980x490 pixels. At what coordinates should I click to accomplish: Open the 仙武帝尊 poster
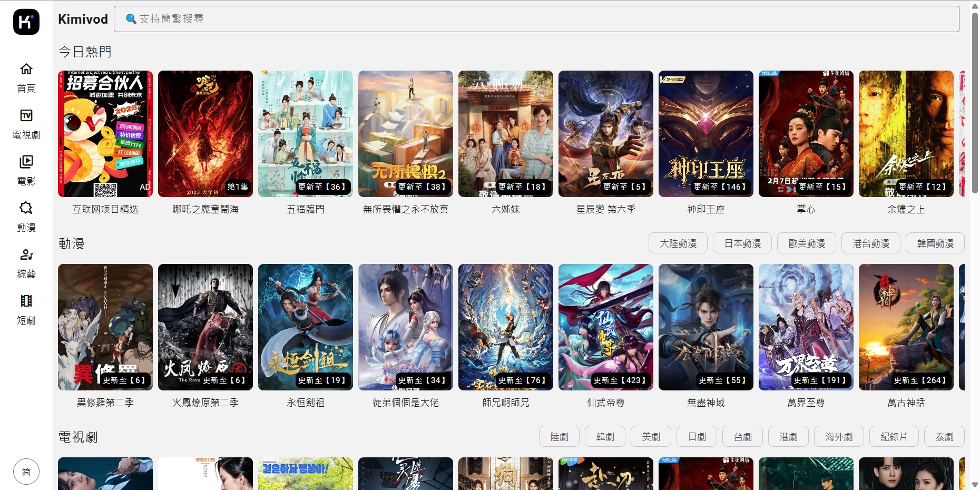[606, 327]
